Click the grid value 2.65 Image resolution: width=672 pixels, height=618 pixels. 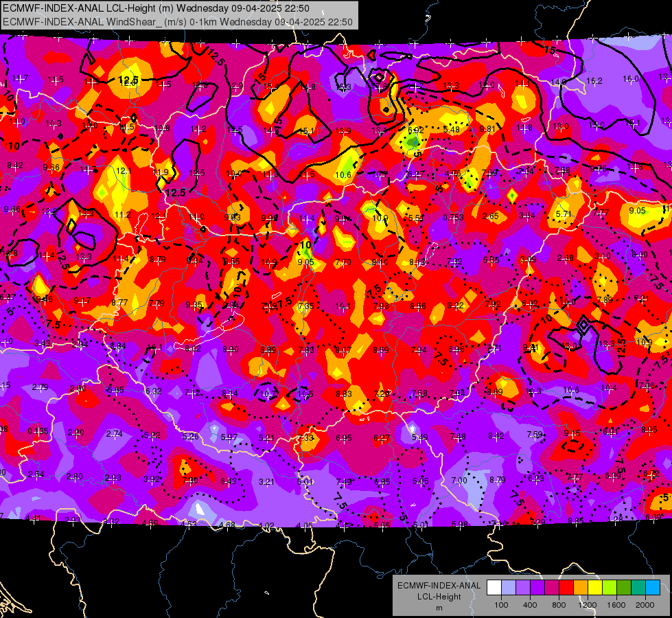point(490,216)
